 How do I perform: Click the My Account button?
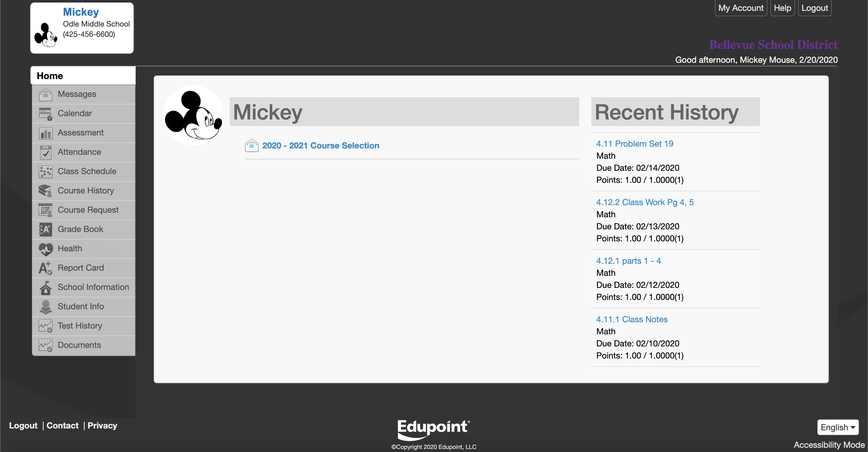click(740, 8)
